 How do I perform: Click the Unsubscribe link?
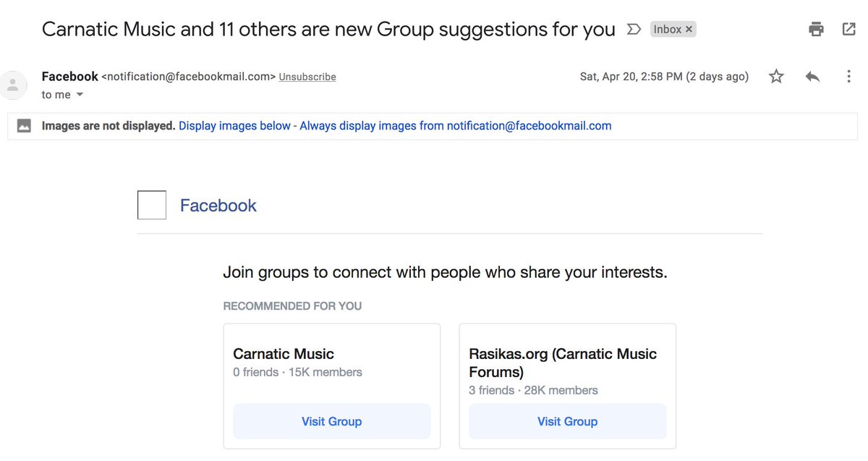[x=307, y=77]
